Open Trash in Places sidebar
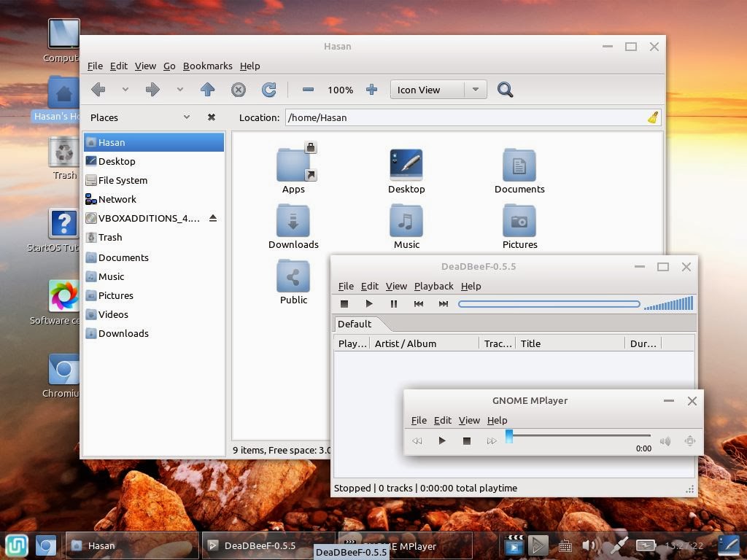747x560 pixels. (154, 237)
